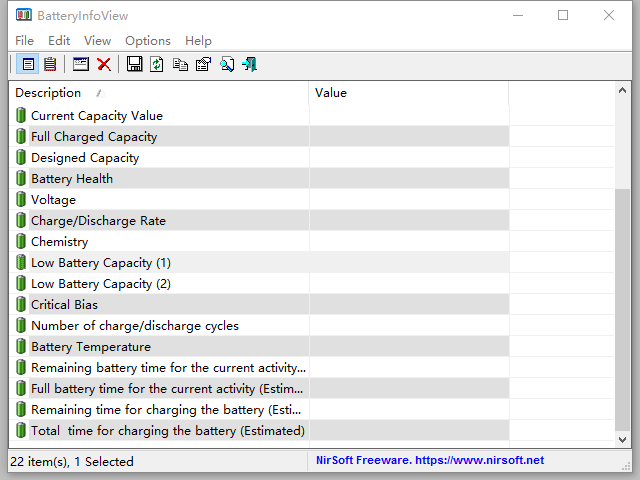Switch to Show Battery Log view

[x=49, y=65]
